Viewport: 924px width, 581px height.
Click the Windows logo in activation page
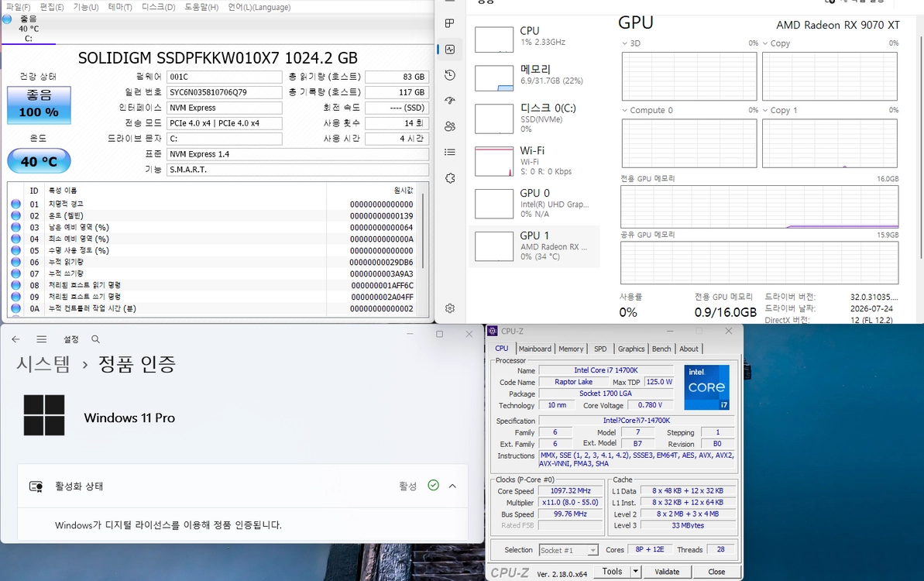tap(44, 415)
